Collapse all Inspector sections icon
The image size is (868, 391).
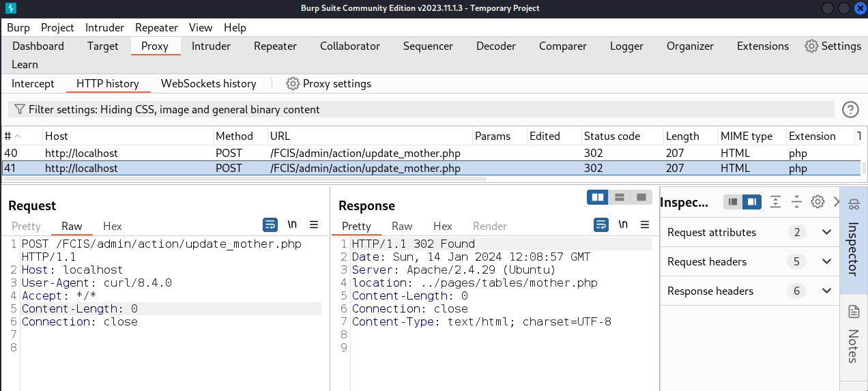796,201
